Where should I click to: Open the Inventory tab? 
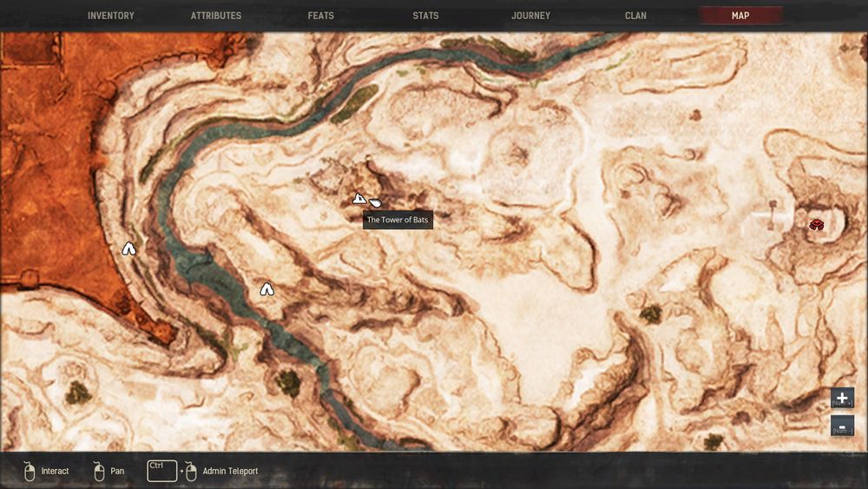pyautogui.click(x=110, y=16)
